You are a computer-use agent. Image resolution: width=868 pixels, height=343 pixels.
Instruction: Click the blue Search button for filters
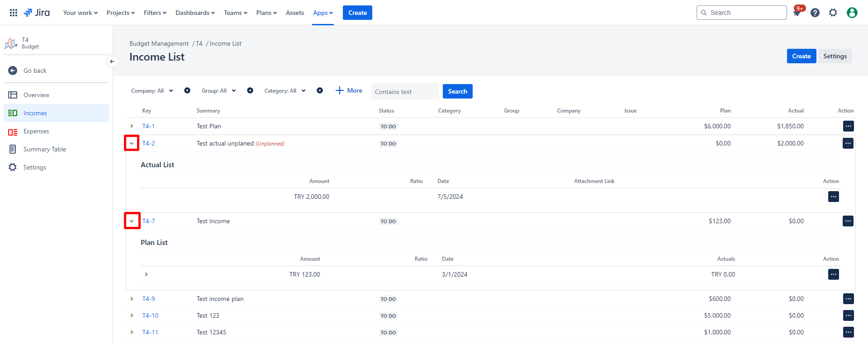[x=458, y=91]
